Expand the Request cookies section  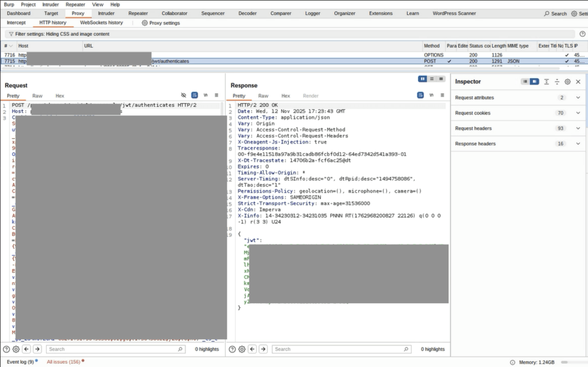tap(578, 113)
